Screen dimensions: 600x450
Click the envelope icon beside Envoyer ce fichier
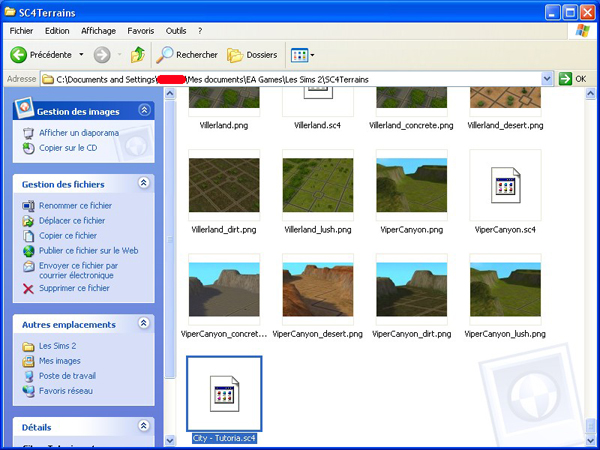pyautogui.click(x=28, y=266)
